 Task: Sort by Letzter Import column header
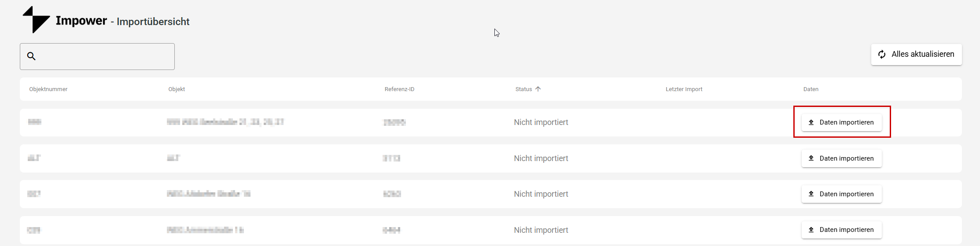(684, 89)
